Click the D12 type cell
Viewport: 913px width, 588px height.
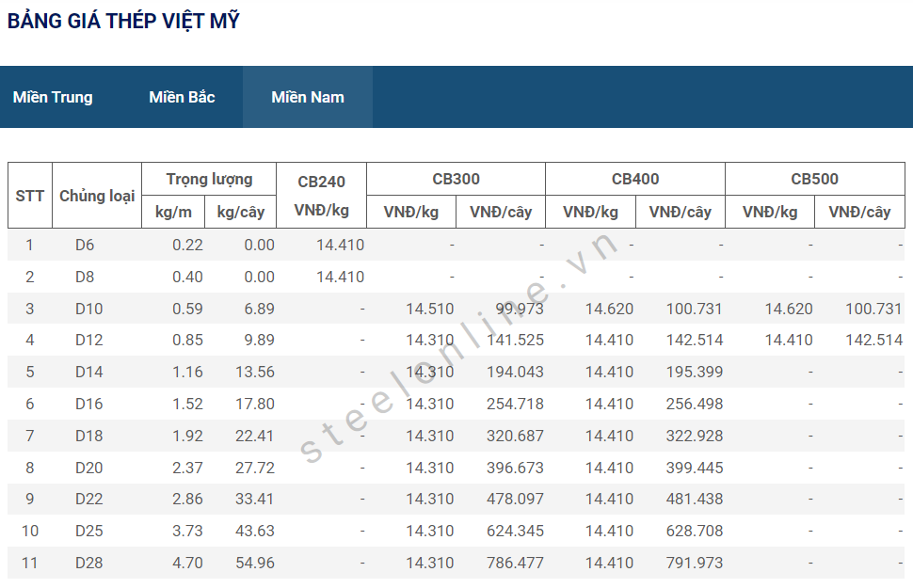click(x=89, y=340)
